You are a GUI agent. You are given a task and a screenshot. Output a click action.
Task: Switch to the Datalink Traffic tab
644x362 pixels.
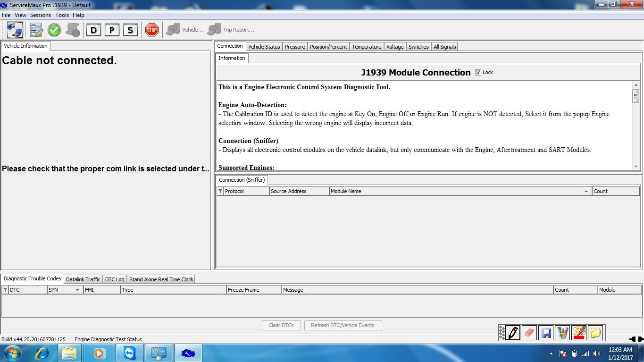83,279
